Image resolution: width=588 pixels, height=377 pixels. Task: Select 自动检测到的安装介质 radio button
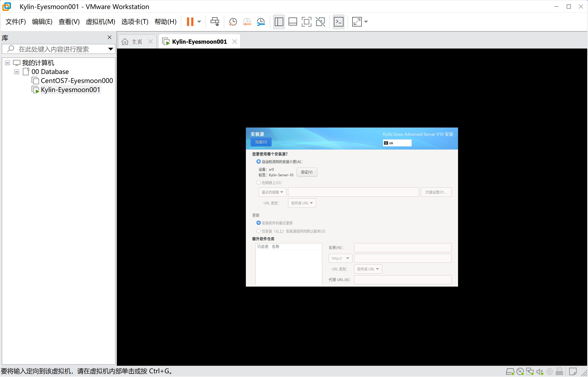(x=258, y=161)
